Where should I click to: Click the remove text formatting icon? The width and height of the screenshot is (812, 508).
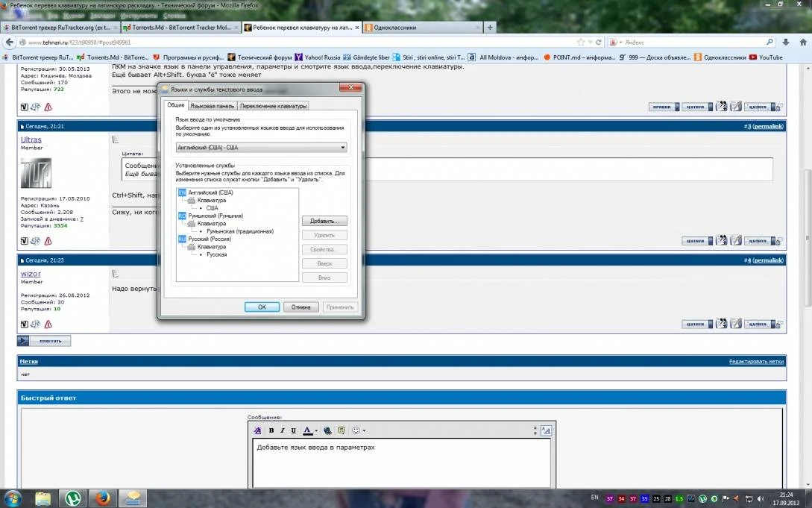[x=258, y=430]
